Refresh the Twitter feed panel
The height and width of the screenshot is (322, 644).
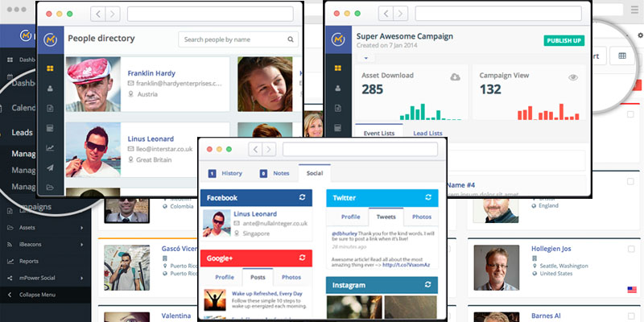427,197
